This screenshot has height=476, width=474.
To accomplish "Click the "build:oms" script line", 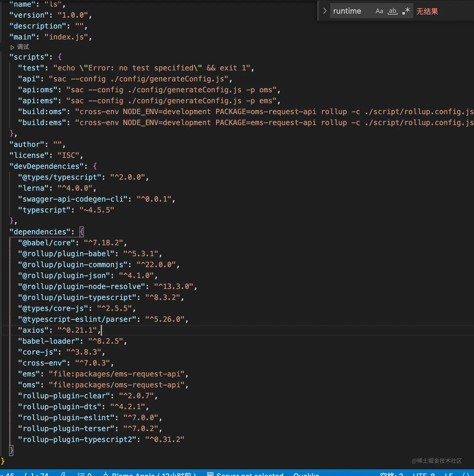I will click(x=246, y=112).
